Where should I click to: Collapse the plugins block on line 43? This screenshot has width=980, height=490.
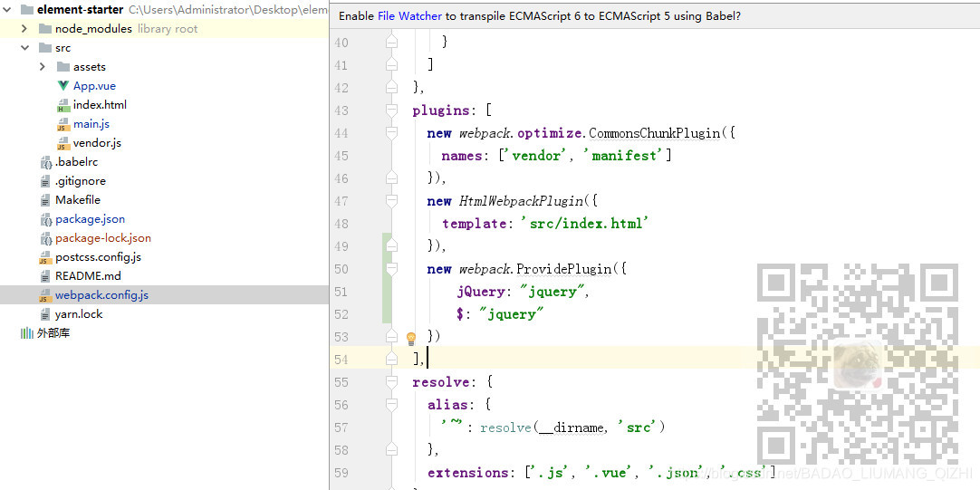coord(391,110)
